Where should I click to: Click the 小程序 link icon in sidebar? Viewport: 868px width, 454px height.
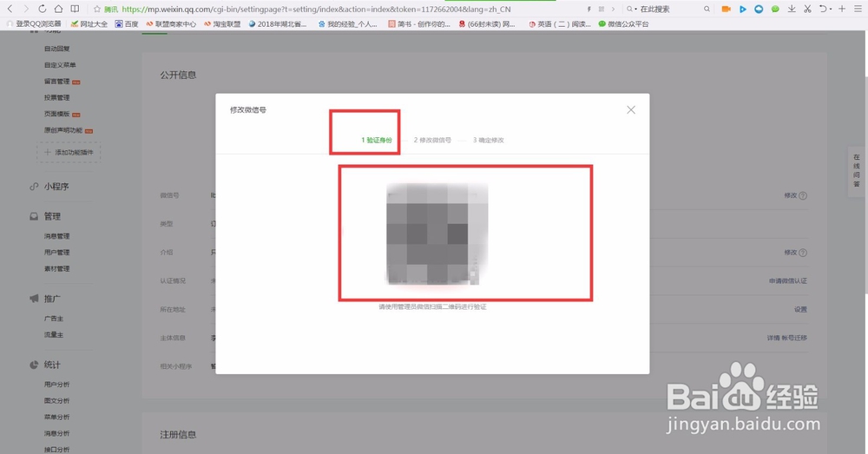click(x=34, y=187)
